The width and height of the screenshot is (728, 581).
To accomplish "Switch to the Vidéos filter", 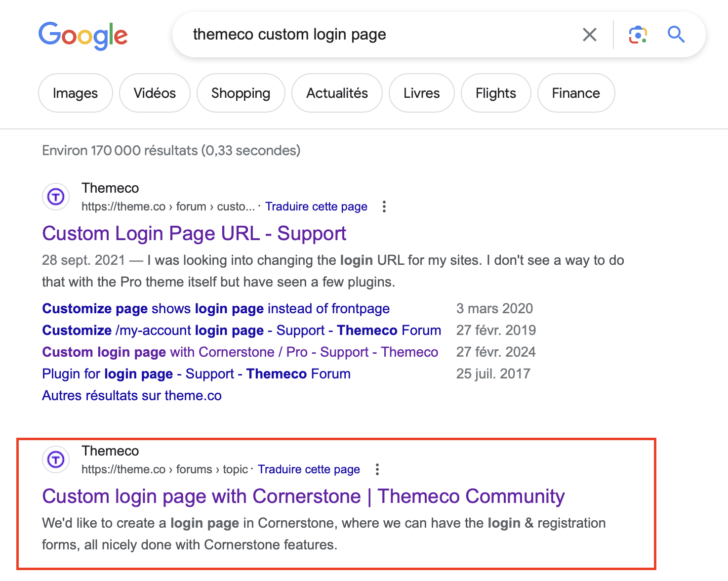I will click(x=155, y=93).
